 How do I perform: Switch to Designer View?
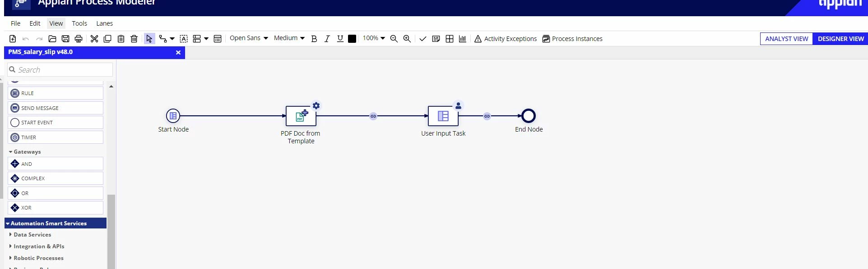point(840,39)
